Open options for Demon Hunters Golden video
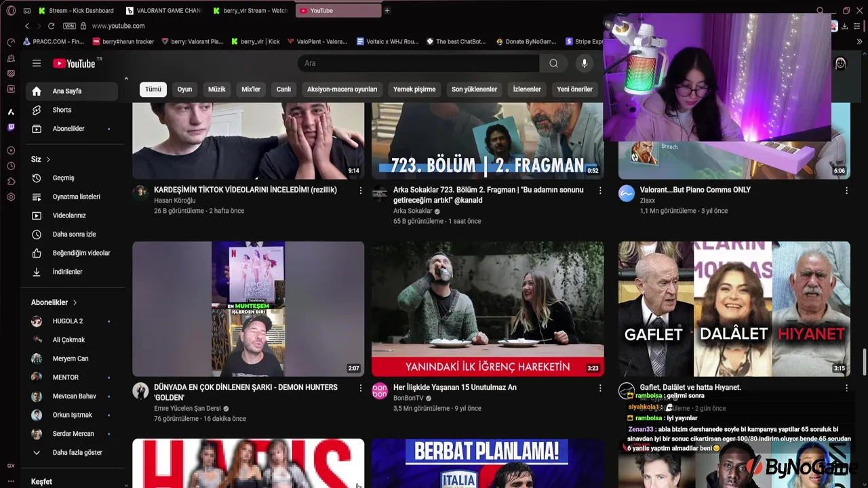This screenshot has height=488, width=868. click(361, 388)
